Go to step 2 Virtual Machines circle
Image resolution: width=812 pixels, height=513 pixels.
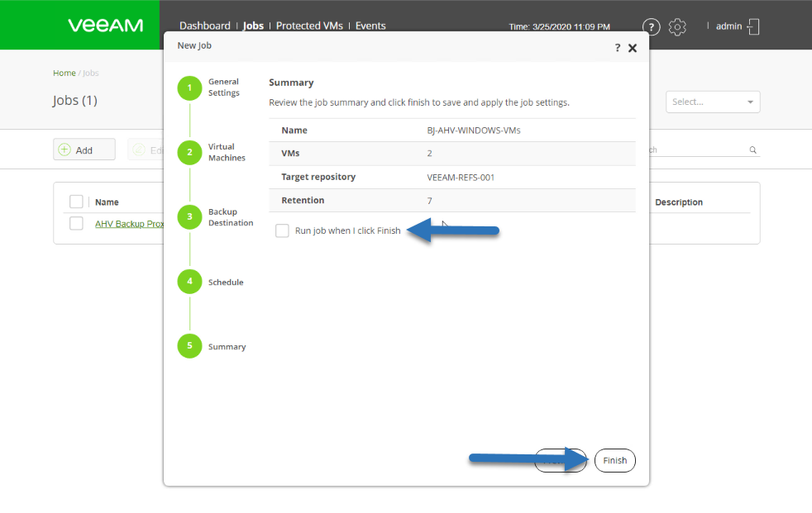pyautogui.click(x=189, y=153)
